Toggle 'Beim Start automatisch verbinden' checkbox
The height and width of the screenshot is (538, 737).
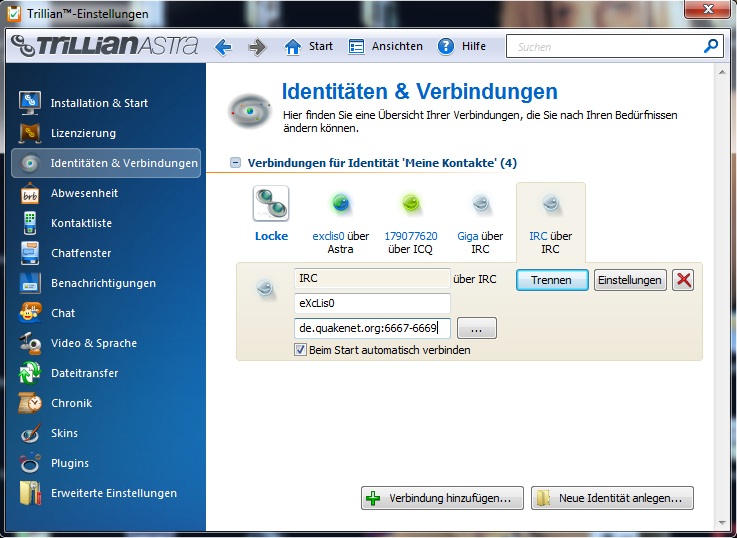click(x=300, y=350)
